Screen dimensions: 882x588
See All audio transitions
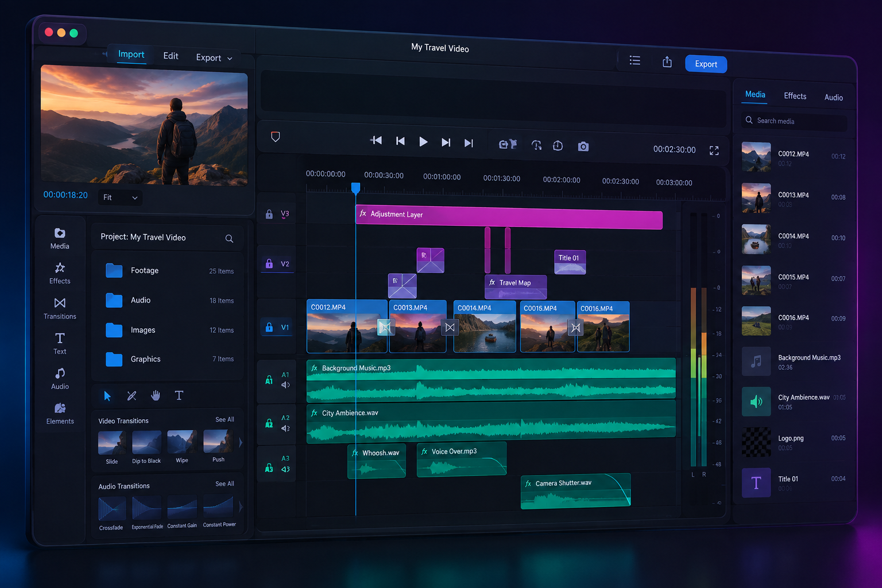point(225,483)
